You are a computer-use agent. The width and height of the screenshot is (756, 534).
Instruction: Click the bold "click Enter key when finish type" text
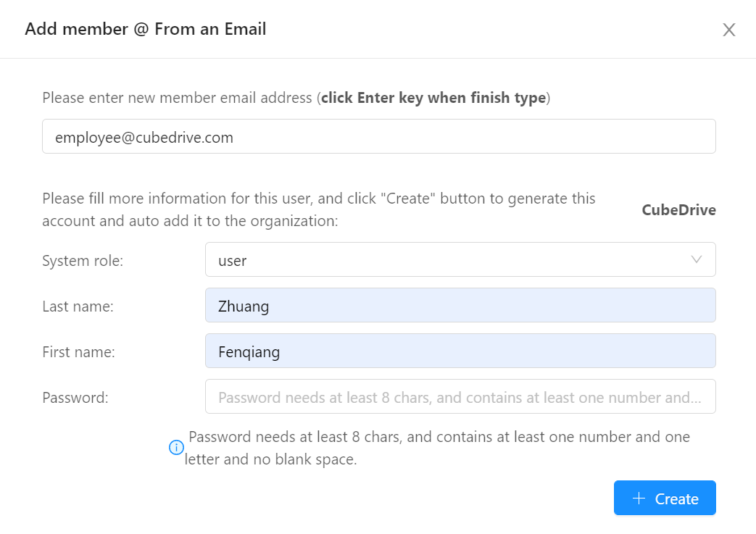[x=433, y=98]
